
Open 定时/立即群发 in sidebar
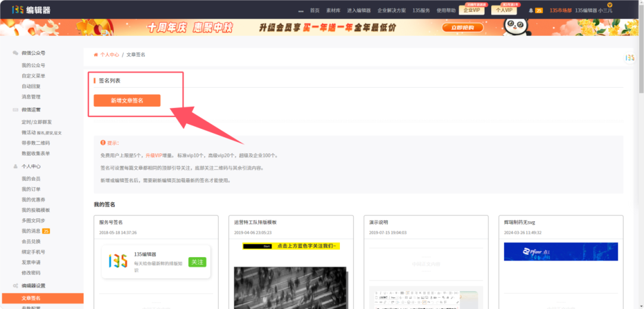tap(36, 122)
